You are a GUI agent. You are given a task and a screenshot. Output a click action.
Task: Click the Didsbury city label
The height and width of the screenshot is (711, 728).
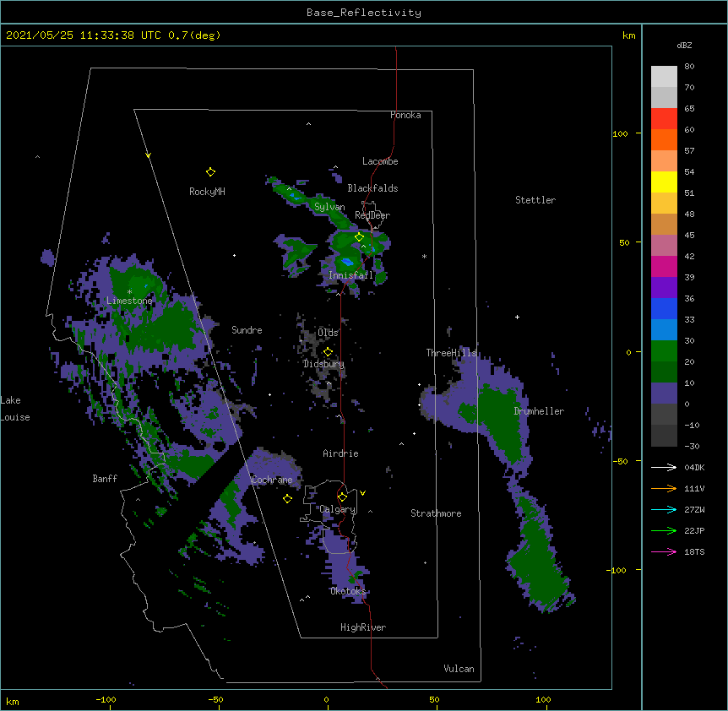(x=323, y=364)
